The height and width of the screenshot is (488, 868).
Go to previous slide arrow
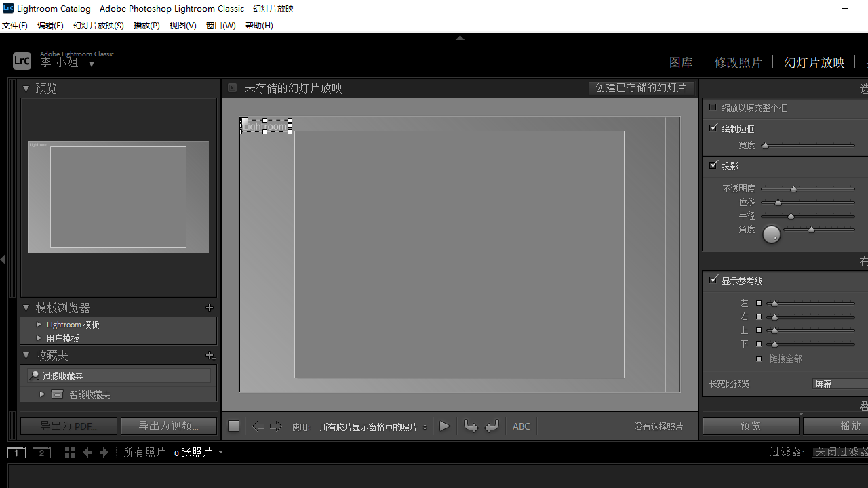(258, 426)
